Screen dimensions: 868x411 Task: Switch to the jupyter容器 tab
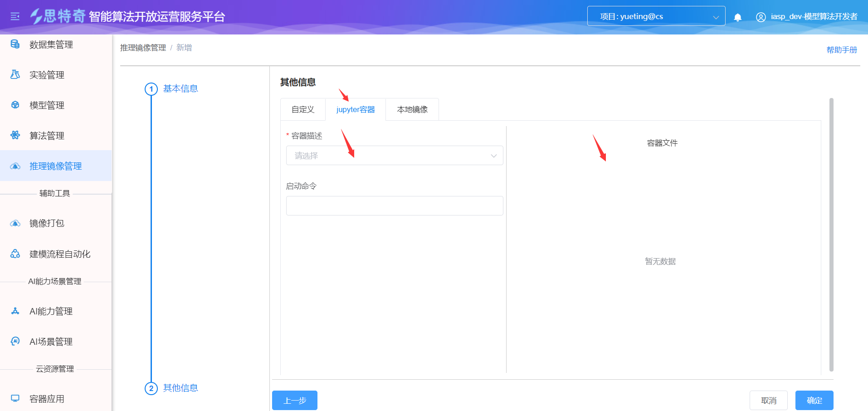click(356, 109)
